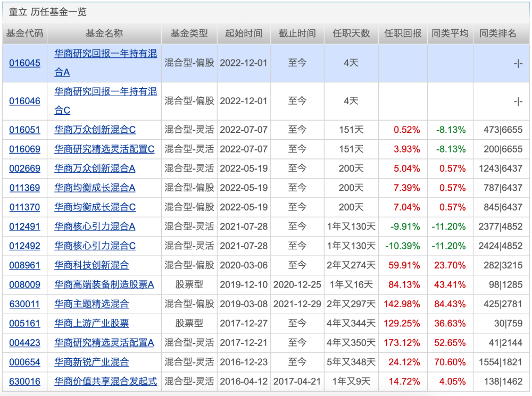Image resolution: width=532 pixels, height=396 pixels.
Task: Click the 基金类型 column header
Action: pos(189,33)
